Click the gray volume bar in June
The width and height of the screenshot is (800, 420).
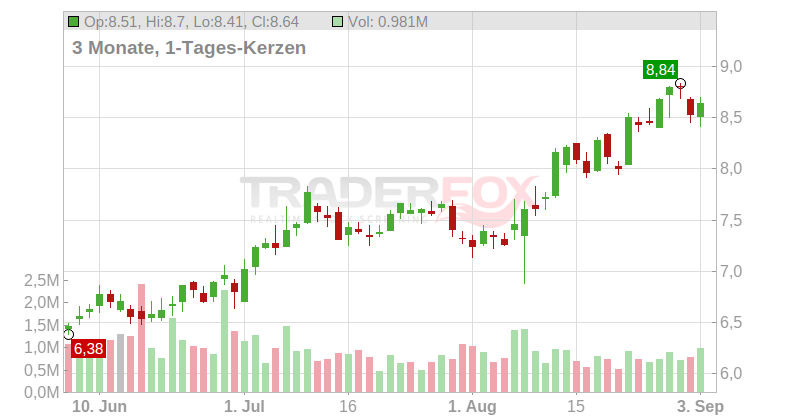120,363
